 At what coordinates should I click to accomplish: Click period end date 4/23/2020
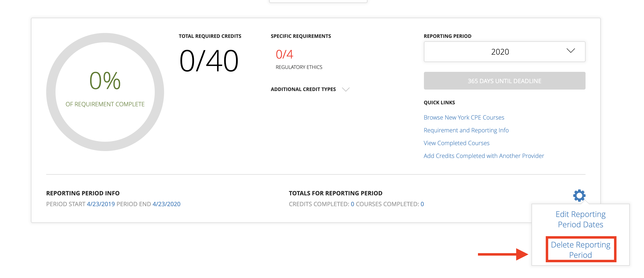(x=166, y=204)
